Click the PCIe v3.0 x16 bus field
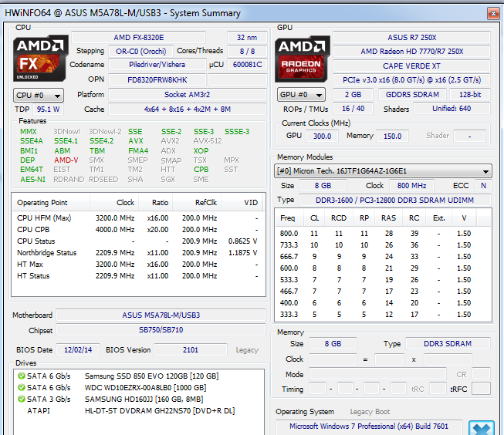The width and height of the screenshot is (504, 435). point(411,80)
